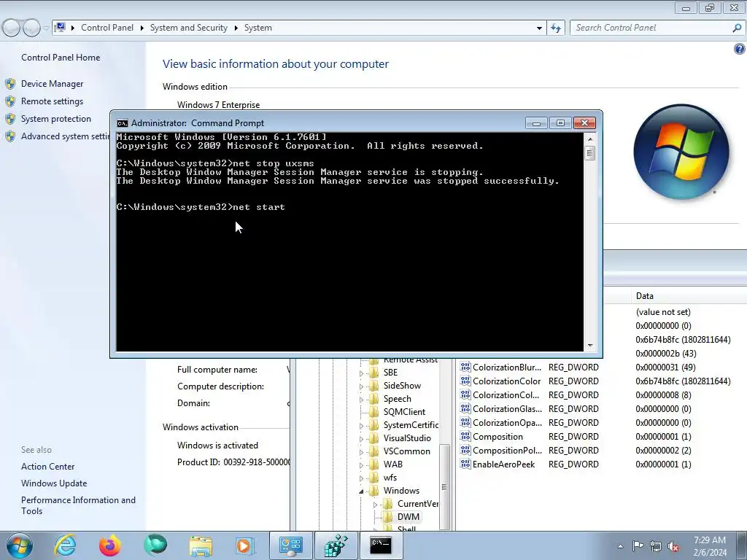Switch to Control Panel taskbar window
This screenshot has height=560, width=747.
click(x=290, y=545)
